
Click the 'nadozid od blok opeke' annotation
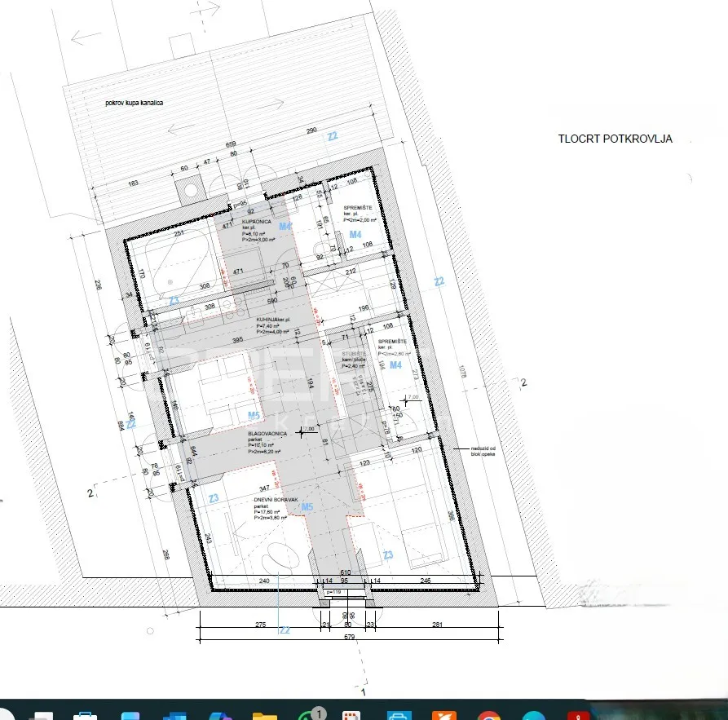[483, 451]
